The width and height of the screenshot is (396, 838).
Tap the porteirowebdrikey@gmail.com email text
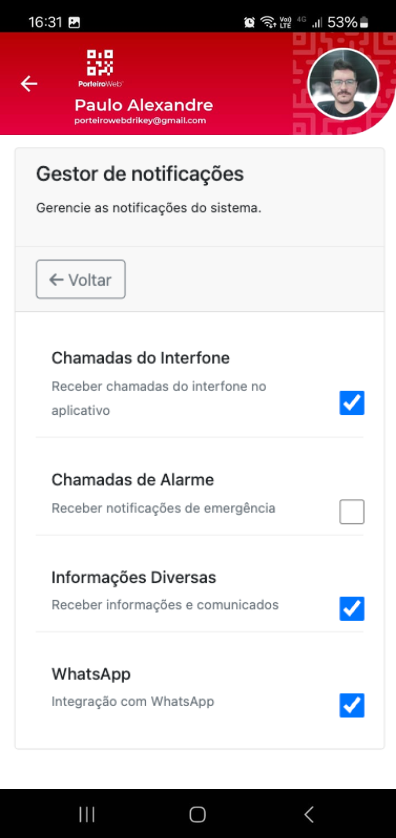140,121
